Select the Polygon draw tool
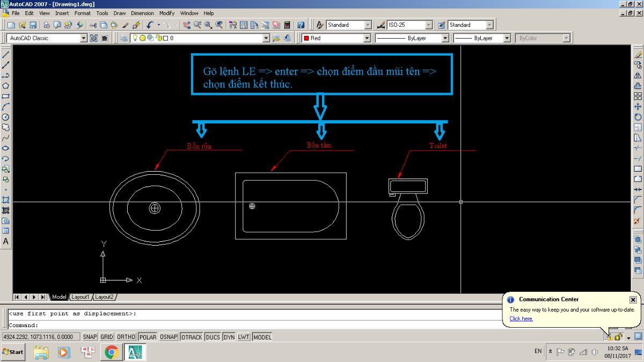The width and height of the screenshot is (644, 362). coord(6,85)
